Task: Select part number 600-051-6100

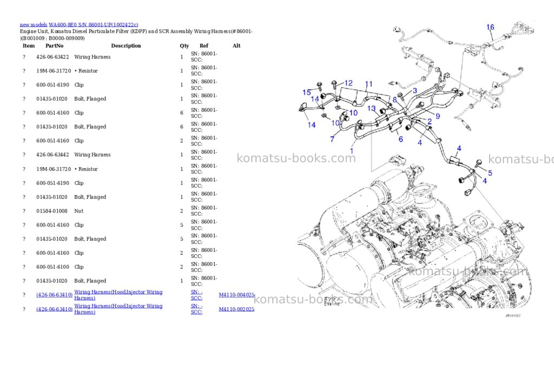Action: (x=52, y=267)
